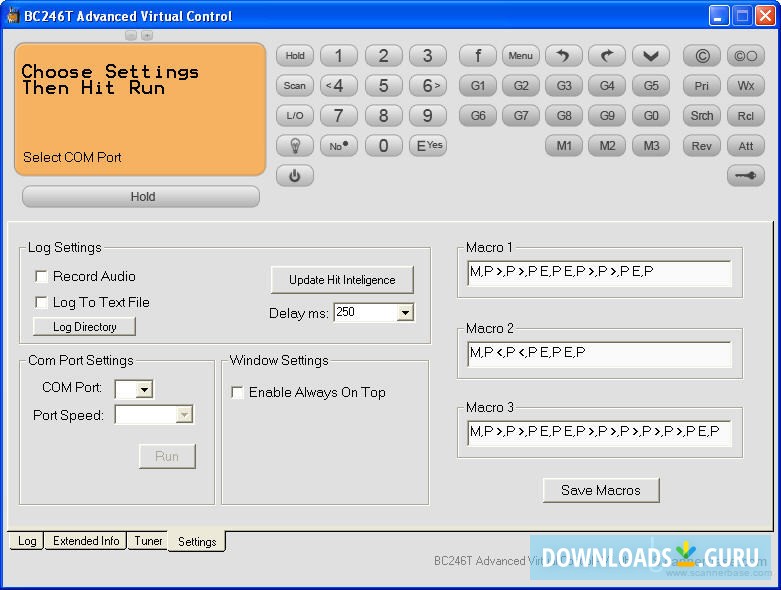Click the M2 macro key
781x590 pixels.
coord(607,146)
